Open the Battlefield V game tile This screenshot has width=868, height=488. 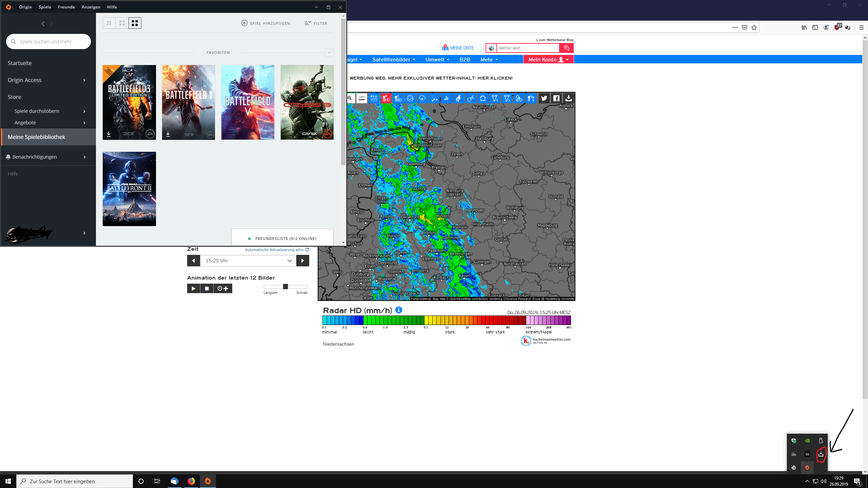248,102
